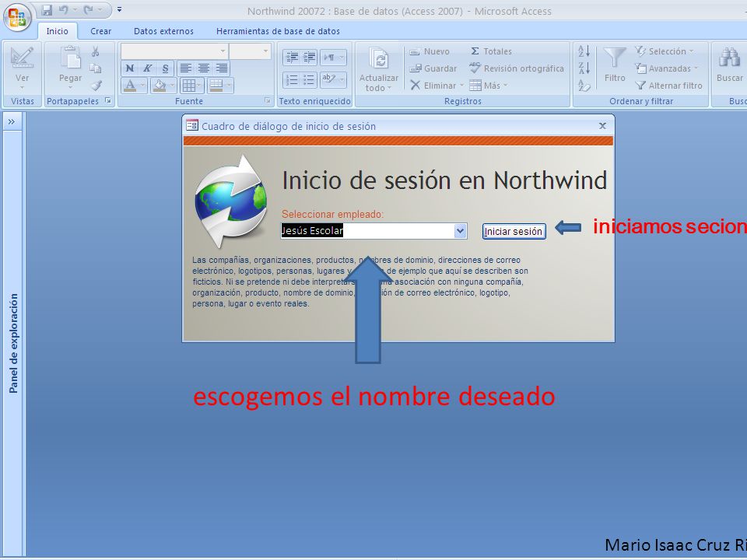Open the fill color dropdown arrow
This screenshot has width=747, height=560.
[173, 86]
